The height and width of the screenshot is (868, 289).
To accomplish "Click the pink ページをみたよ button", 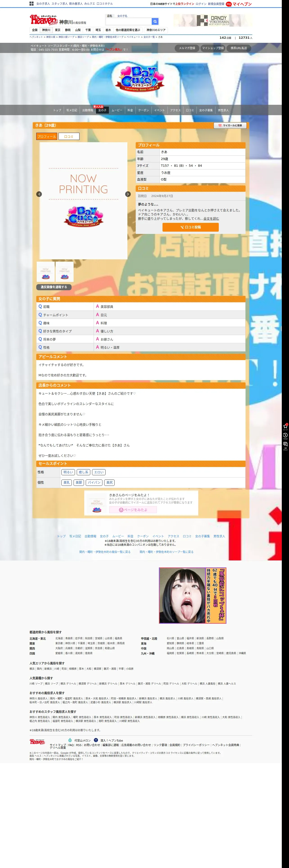I will coord(133,510).
